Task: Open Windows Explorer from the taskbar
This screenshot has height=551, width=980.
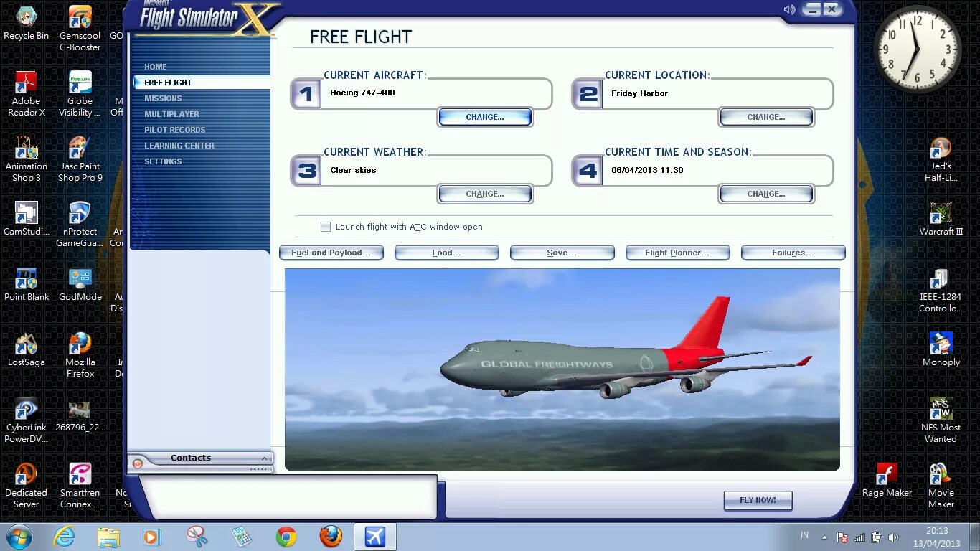Action: 108,537
